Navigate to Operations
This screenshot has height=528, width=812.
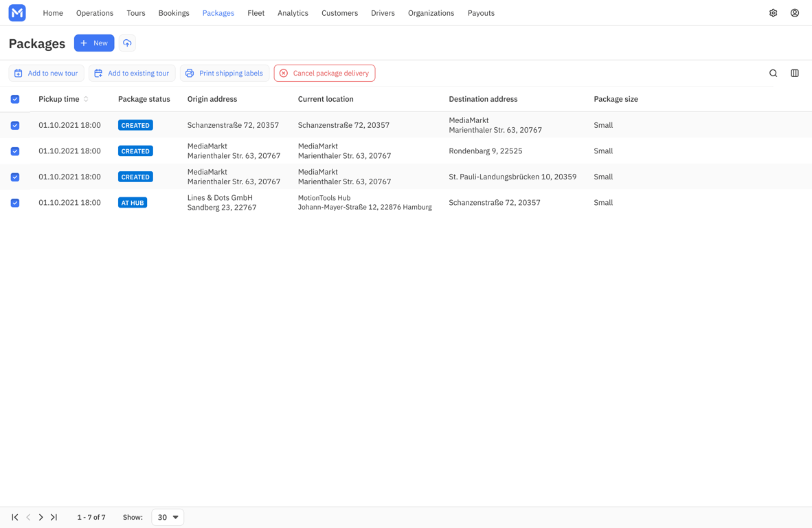[95, 13]
